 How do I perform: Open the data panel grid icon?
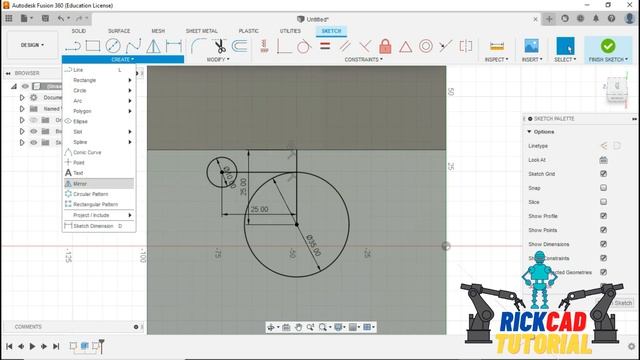pyautogui.click(x=9, y=18)
